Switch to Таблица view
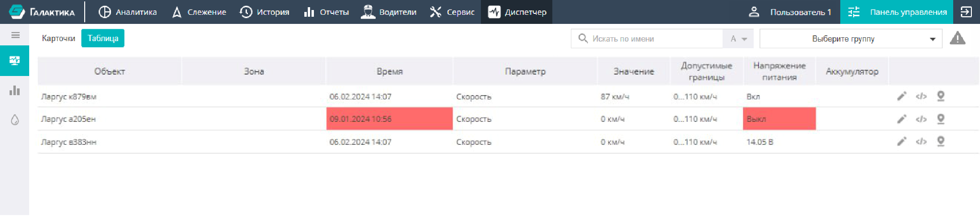 pyautogui.click(x=103, y=38)
